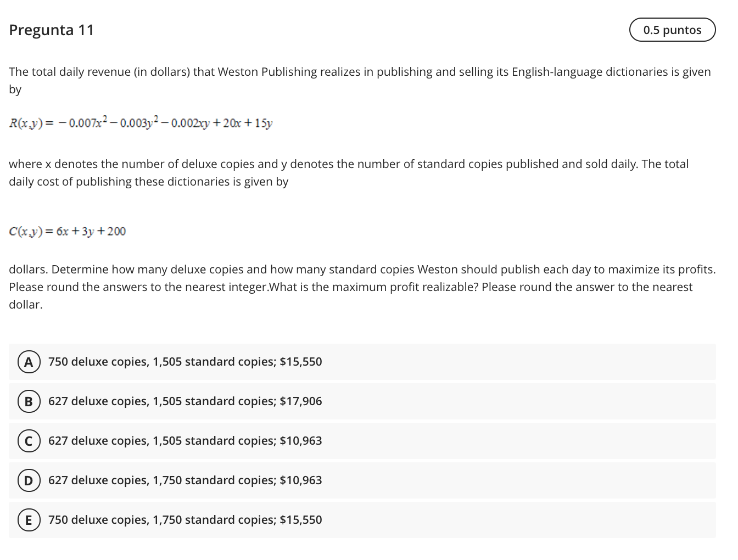Click the paragraph describing deluxe and standard copies
Image resolution: width=738 pixels, height=560 pixels.
pos(349,172)
